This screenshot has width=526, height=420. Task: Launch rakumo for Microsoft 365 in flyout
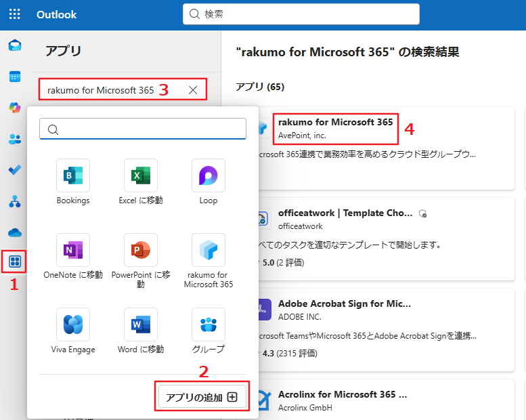pyautogui.click(x=209, y=261)
